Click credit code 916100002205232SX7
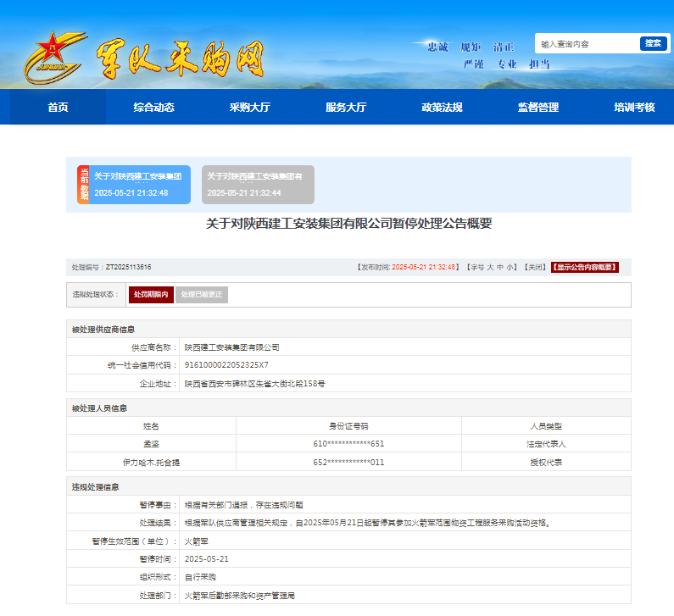The height and width of the screenshot is (616, 674). [x=226, y=365]
